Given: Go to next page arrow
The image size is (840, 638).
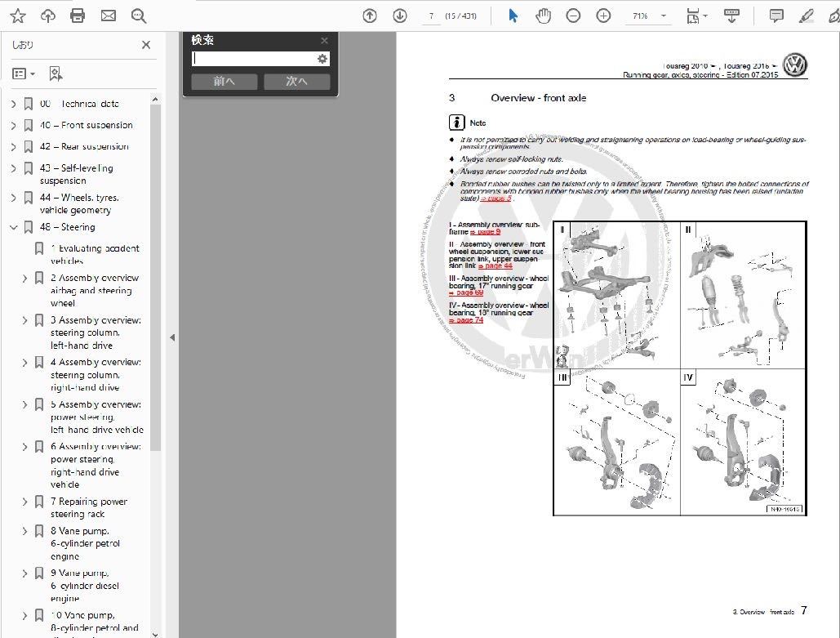Looking at the screenshot, I should [x=400, y=16].
